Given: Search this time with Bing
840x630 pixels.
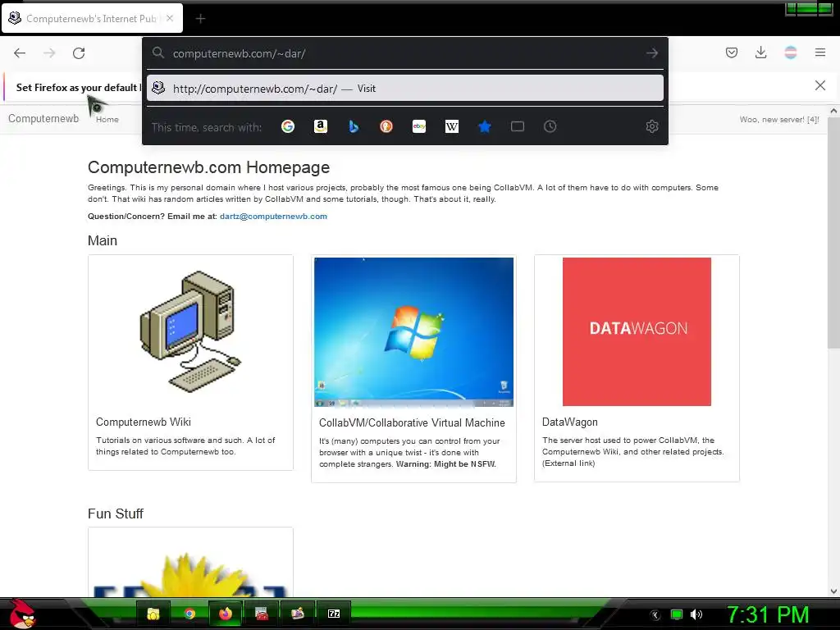Looking at the screenshot, I should click(354, 126).
